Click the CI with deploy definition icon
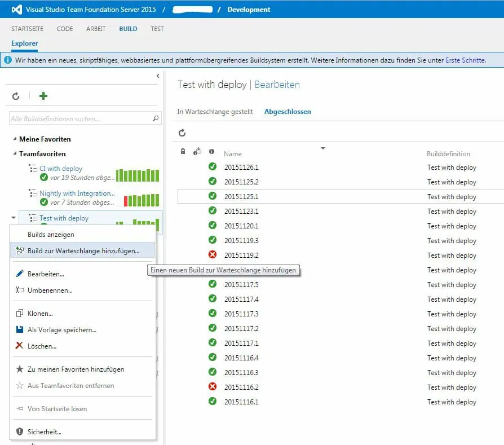Viewport: 504px width, 445px height. click(x=33, y=168)
